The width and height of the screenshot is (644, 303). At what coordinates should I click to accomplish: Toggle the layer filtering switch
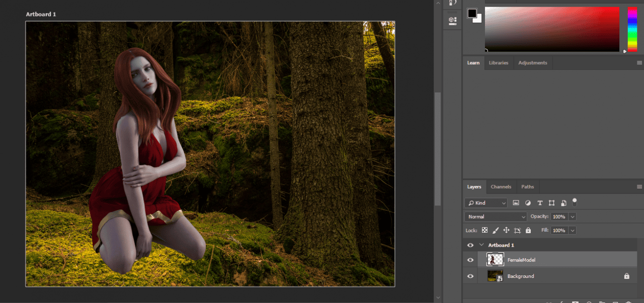click(x=574, y=202)
